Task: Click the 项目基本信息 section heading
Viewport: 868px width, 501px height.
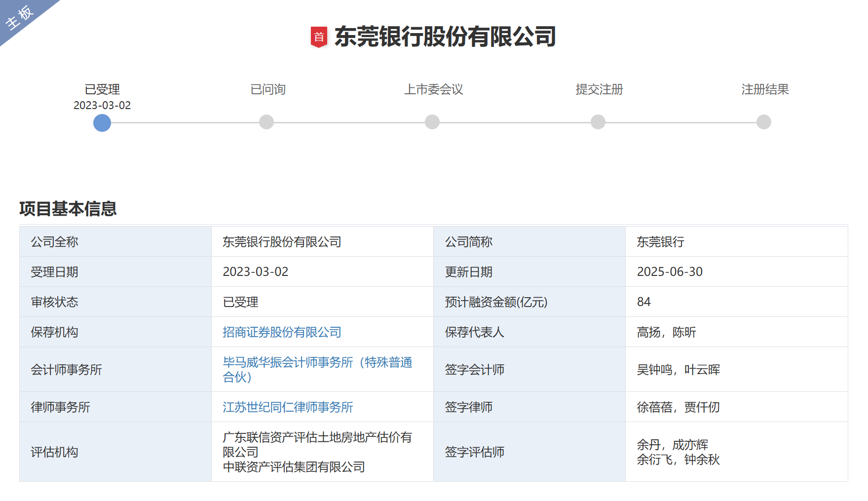Action: click(x=68, y=209)
